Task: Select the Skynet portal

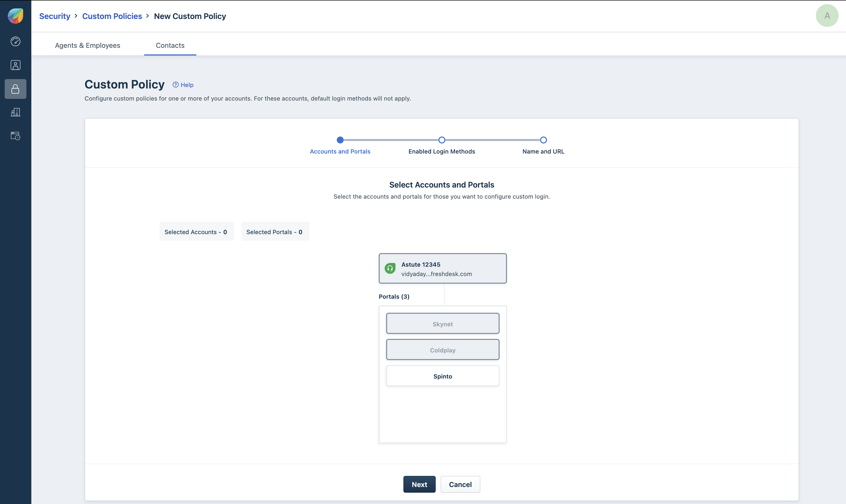Action: tap(443, 324)
